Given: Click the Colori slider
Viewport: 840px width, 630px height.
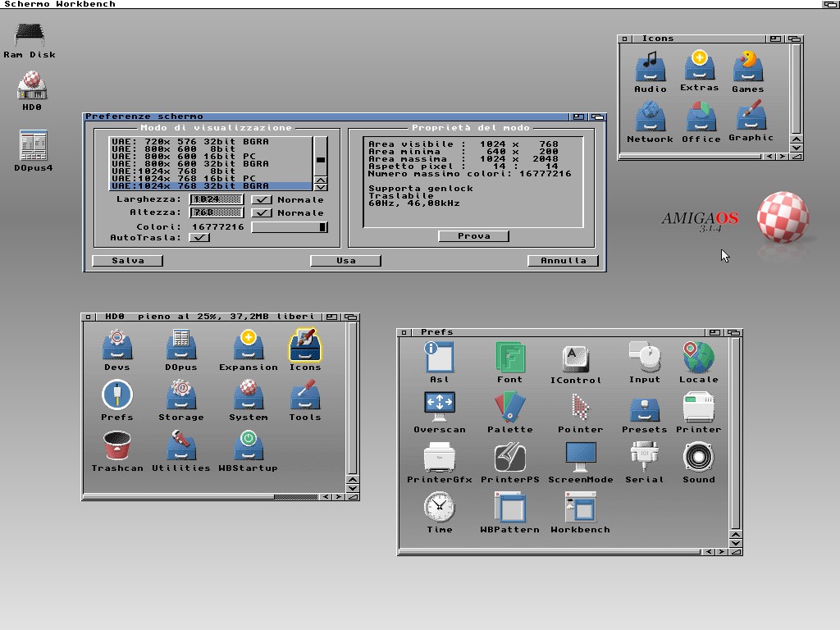Looking at the screenshot, I should point(289,227).
